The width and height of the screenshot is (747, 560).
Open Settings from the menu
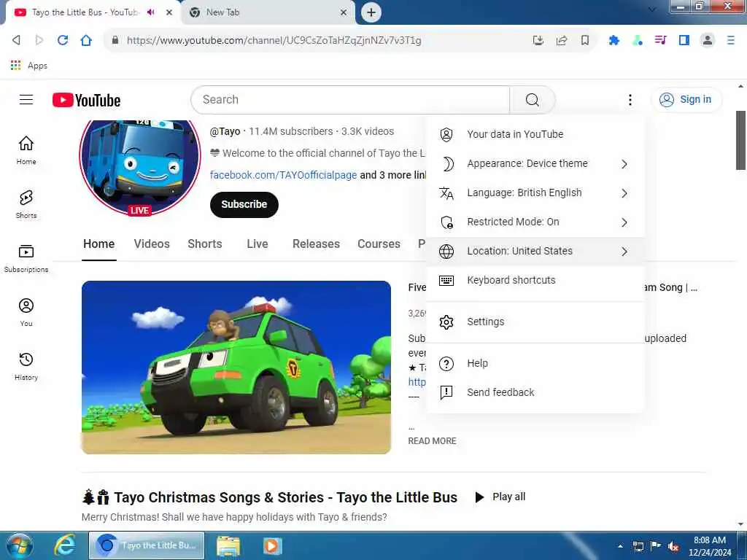(535, 322)
